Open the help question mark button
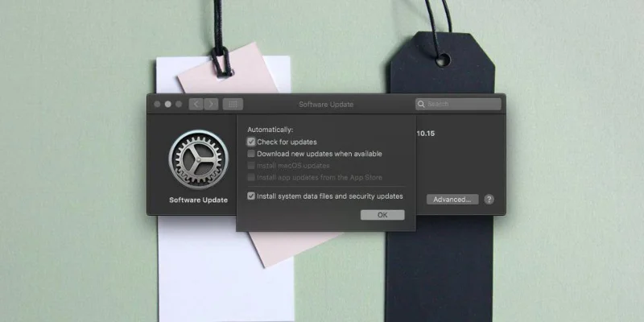 click(x=489, y=200)
